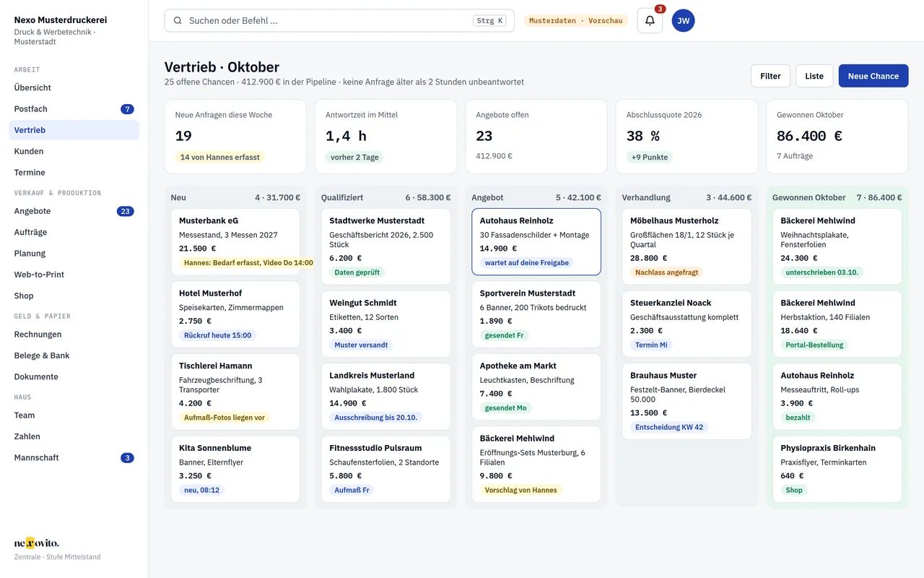The width and height of the screenshot is (924, 578).
Task: Switch to Liste view
Action: pyautogui.click(x=814, y=76)
